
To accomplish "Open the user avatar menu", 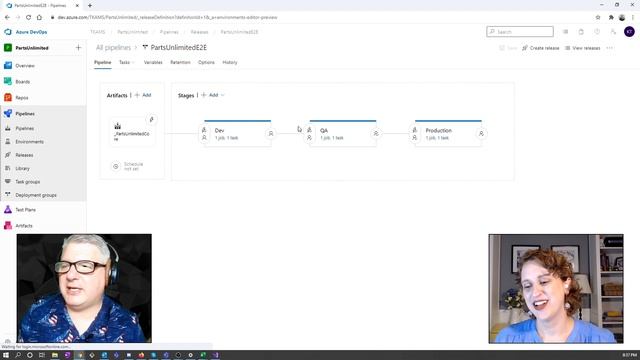I will pos(629,32).
